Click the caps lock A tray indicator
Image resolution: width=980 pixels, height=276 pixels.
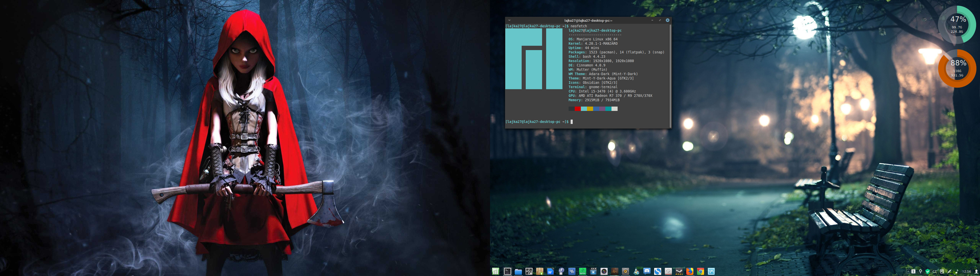909,272
